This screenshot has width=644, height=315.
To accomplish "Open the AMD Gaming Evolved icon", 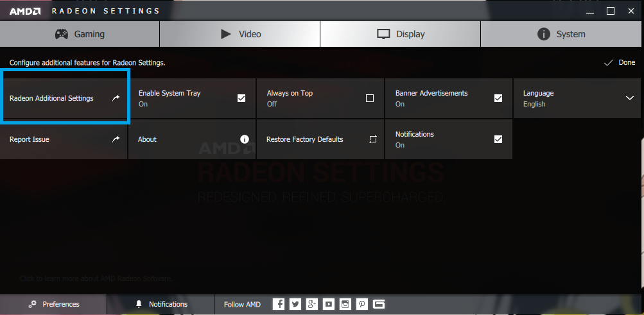I will [379, 304].
